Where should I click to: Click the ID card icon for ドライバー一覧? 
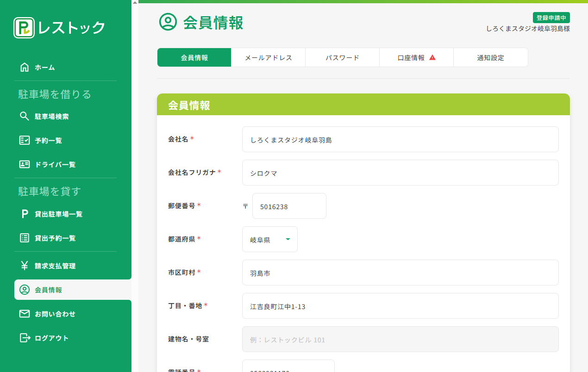[x=25, y=165]
